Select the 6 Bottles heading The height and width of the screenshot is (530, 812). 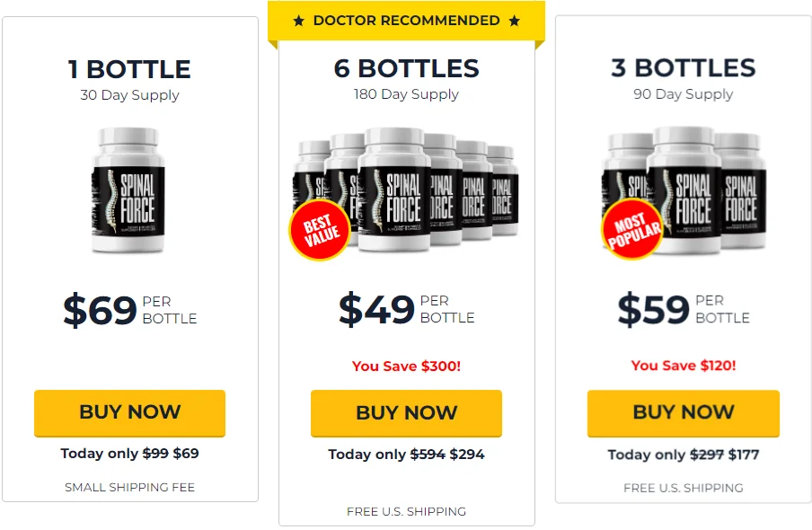tap(406, 68)
